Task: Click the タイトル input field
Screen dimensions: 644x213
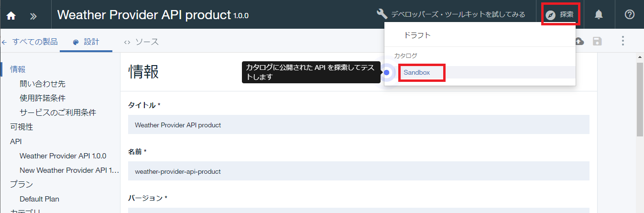Action: 359,124
